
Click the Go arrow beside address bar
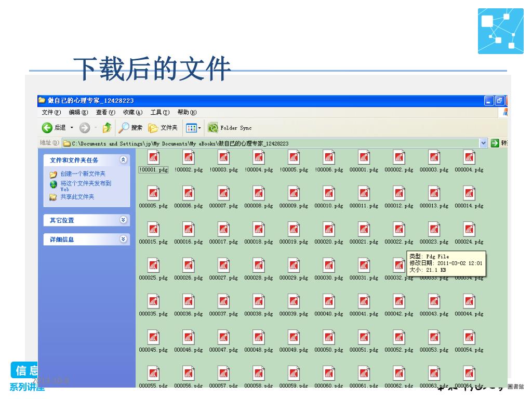point(495,143)
